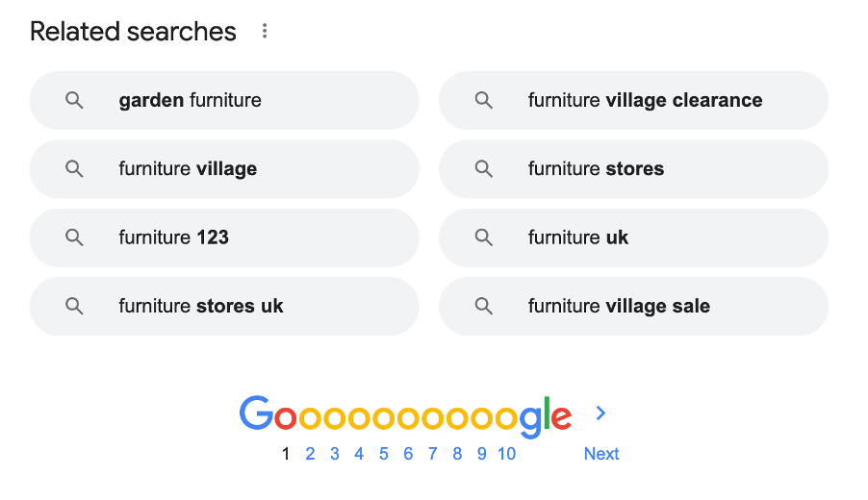868x500 pixels.
Task: Click the search icon beside furniture village clearance
Action: (x=484, y=100)
